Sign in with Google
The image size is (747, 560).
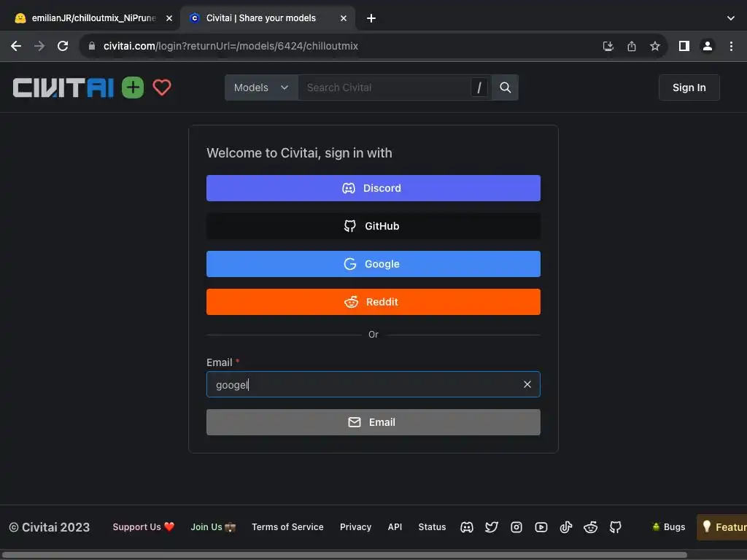pos(373,264)
